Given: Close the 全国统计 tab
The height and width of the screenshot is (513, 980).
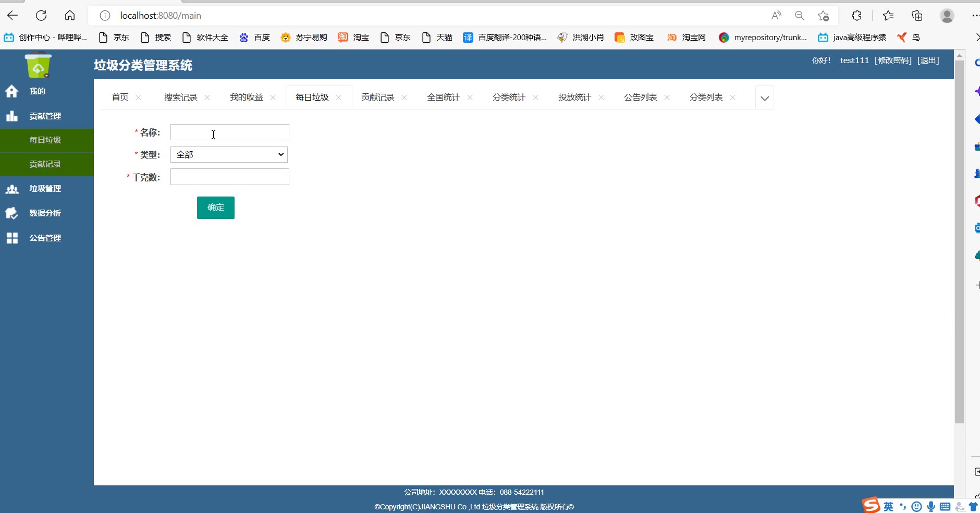Looking at the screenshot, I should pyautogui.click(x=470, y=97).
